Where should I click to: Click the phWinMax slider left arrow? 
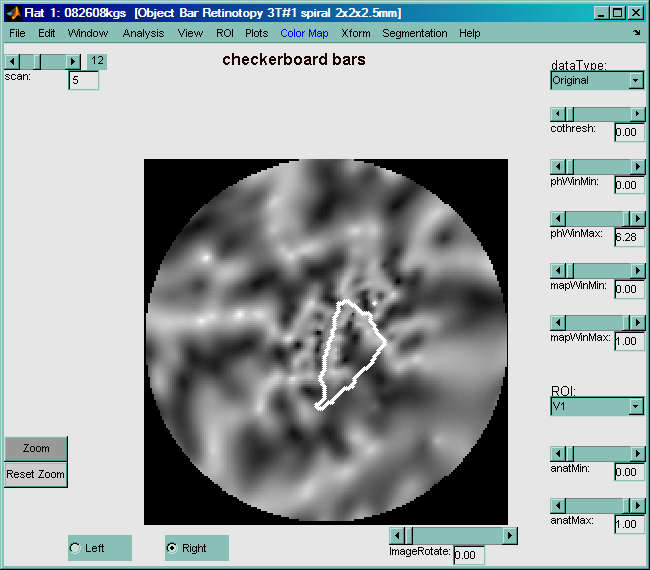coord(557,219)
